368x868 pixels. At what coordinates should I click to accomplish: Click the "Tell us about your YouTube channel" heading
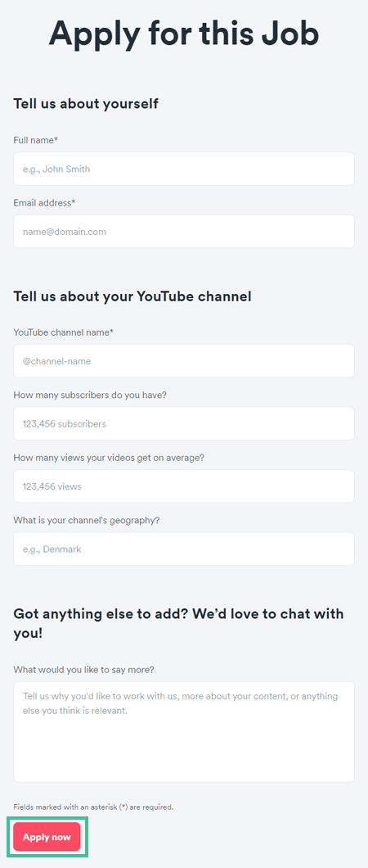132,296
